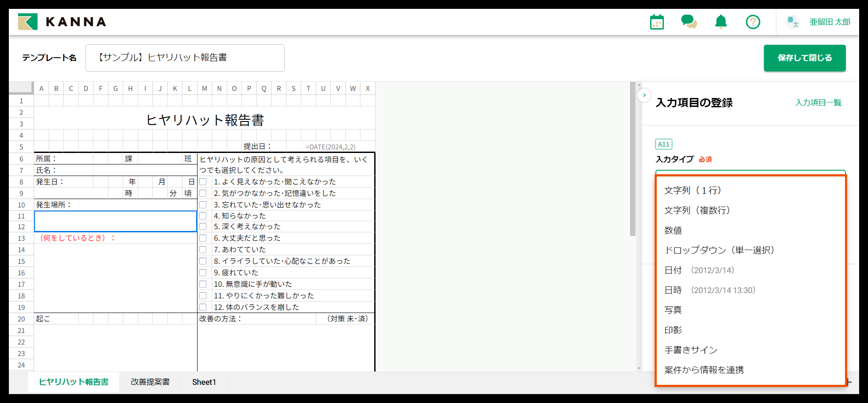Click the 改善の方法： cell
The height and width of the screenshot is (403, 868).
[256, 319]
